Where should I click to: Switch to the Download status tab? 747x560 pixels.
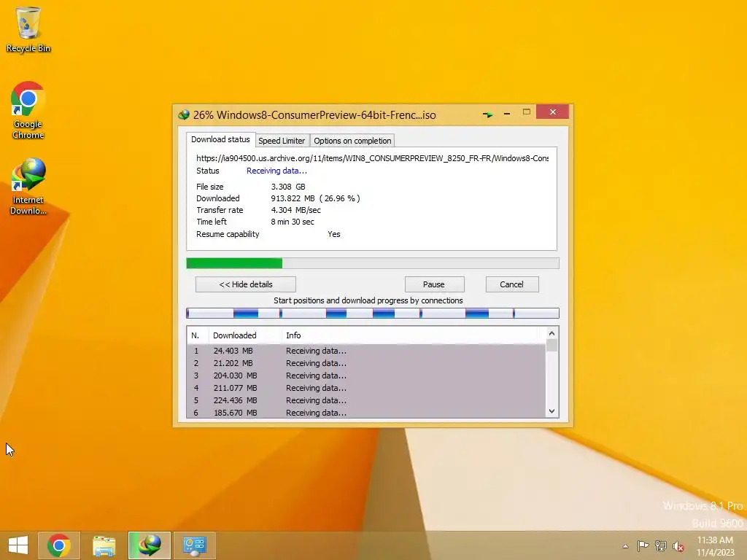tap(220, 139)
